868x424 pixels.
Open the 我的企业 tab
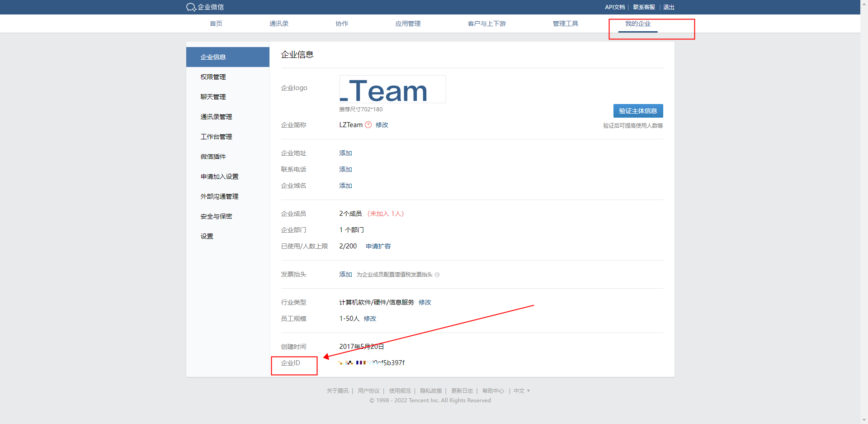(637, 24)
